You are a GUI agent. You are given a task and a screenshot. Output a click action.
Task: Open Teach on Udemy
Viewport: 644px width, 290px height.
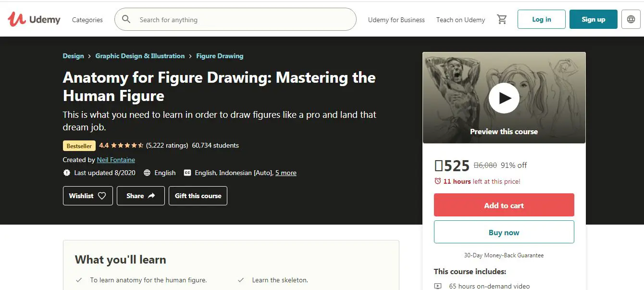tap(460, 20)
